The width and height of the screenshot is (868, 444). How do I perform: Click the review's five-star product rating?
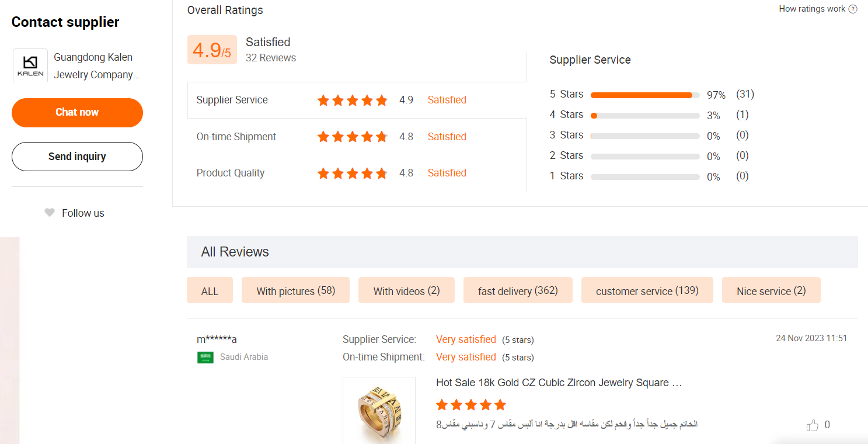pos(470,405)
